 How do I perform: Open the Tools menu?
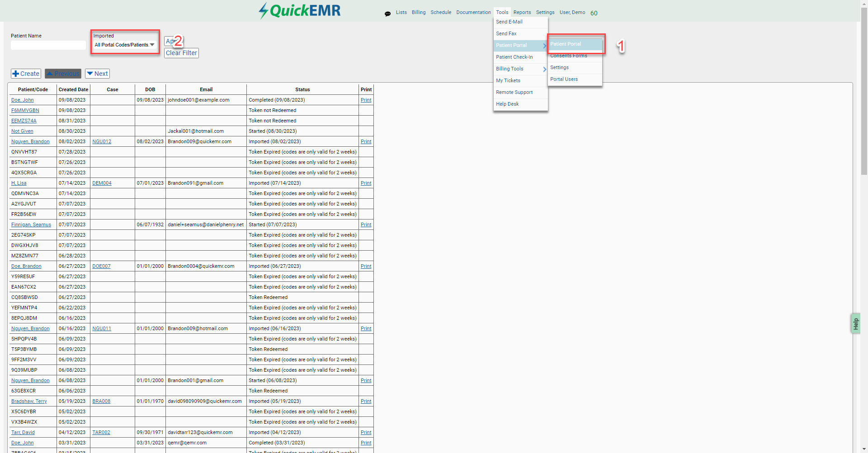click(x=502, y=12)
